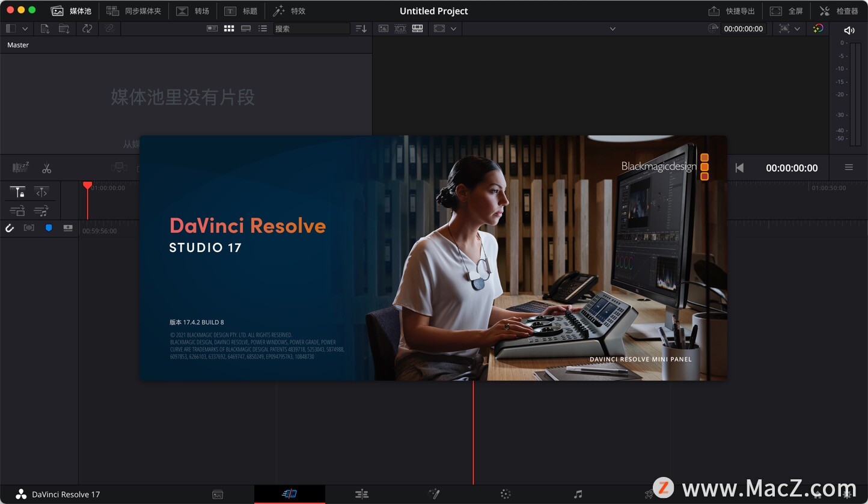This screenshot has height=504, width=868.
Task: Open the 媒体池 media pool panel
Action: click(x=71, y=11)
